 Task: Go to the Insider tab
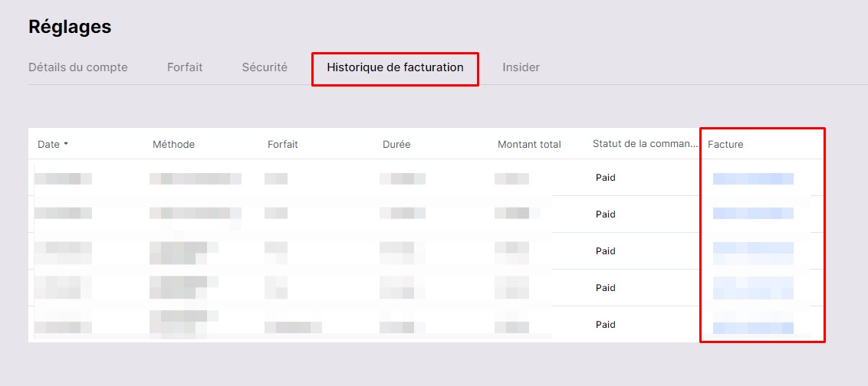[x=521, y=67]
